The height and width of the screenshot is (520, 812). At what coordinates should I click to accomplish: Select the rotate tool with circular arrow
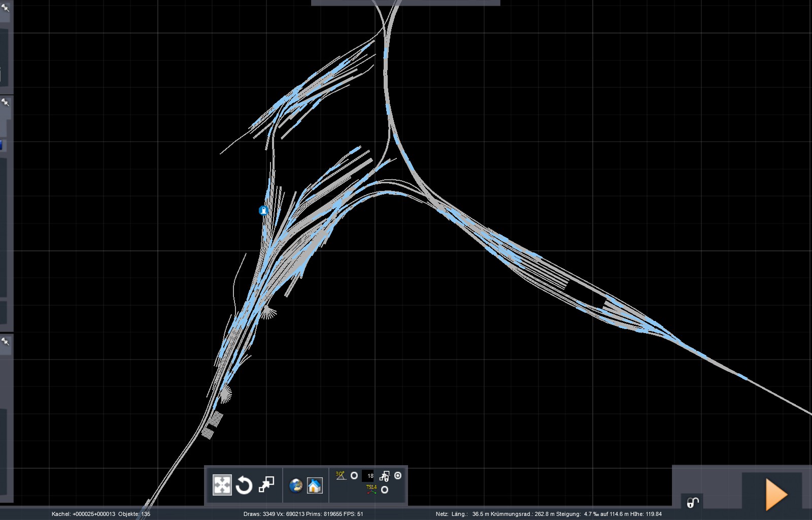click(244, 485)
